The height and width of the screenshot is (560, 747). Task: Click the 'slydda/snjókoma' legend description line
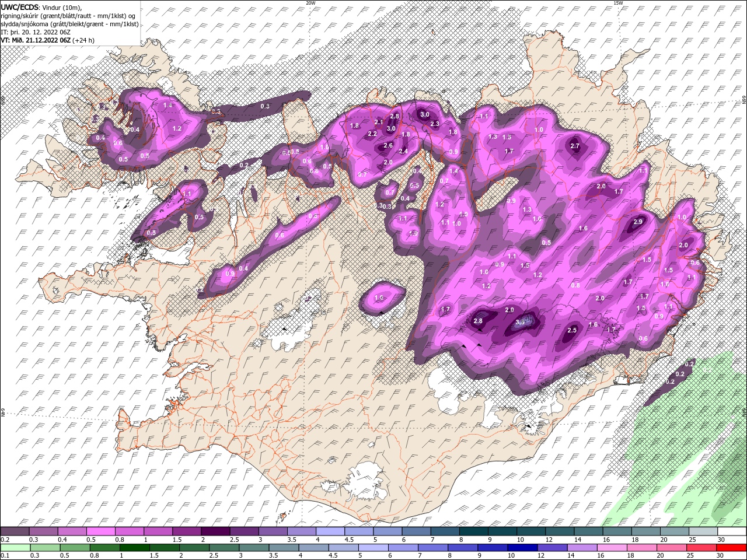pos(70,24)
